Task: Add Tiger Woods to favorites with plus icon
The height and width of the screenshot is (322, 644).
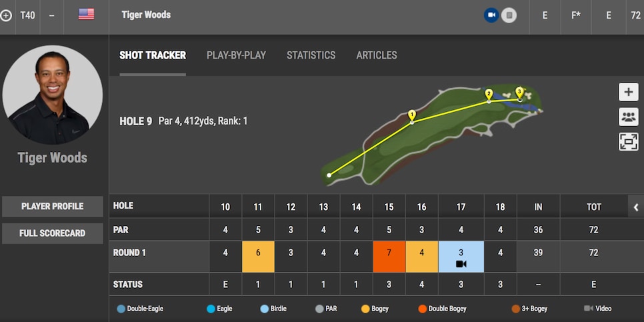Action: click(x=5, y=15)
